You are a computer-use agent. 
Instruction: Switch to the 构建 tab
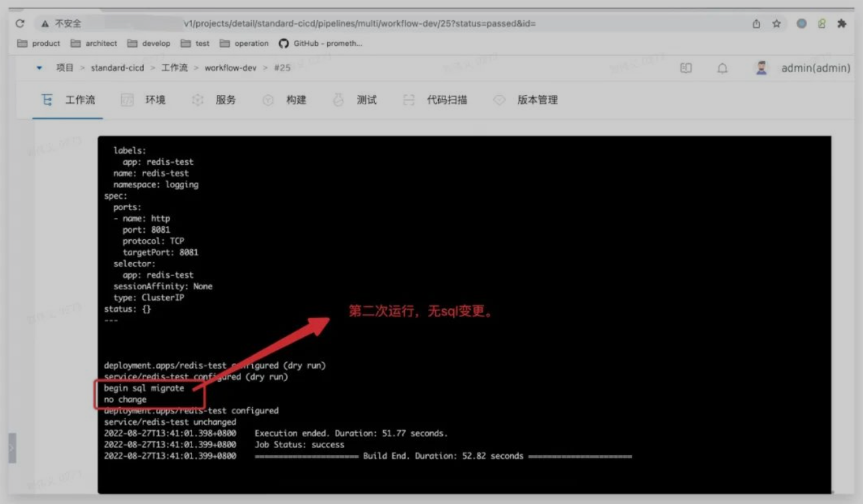[x=285, y=100]
